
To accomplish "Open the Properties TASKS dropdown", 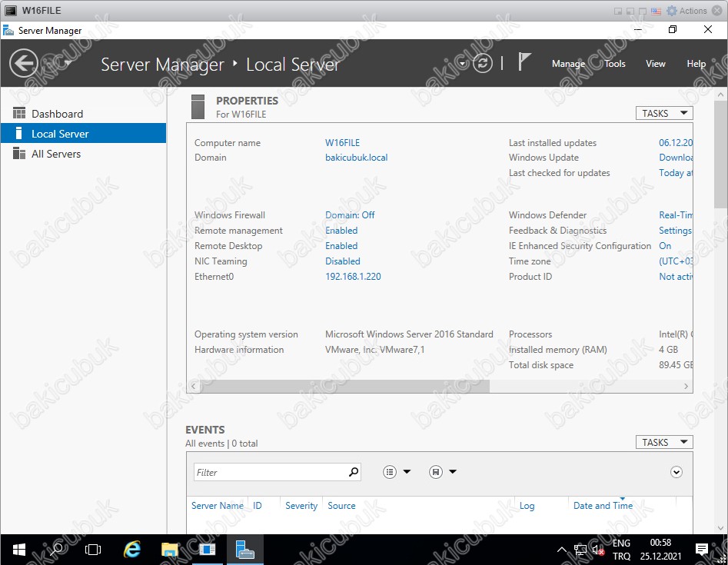I will point(664,113).
